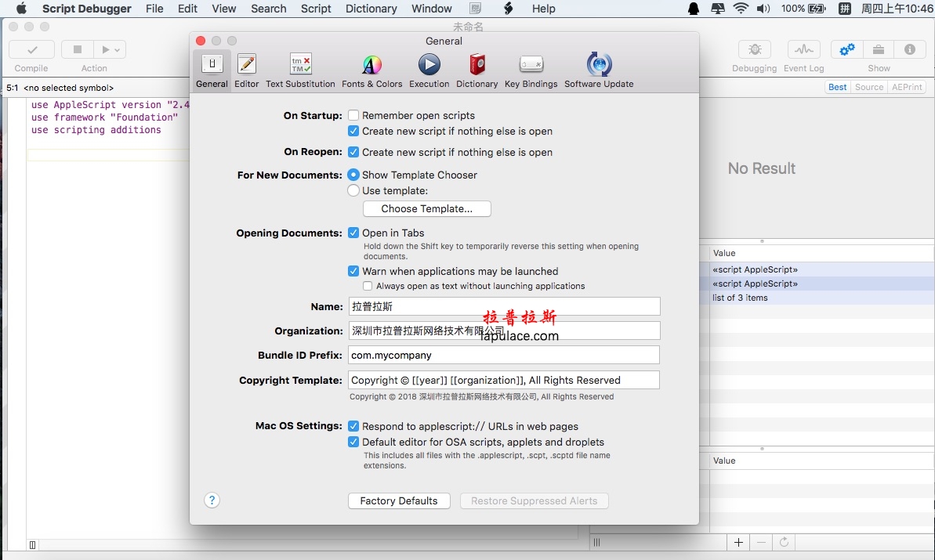Viewport: 935px width, 560px height.
Task: Open the Window menu
Action: [432, 9]
